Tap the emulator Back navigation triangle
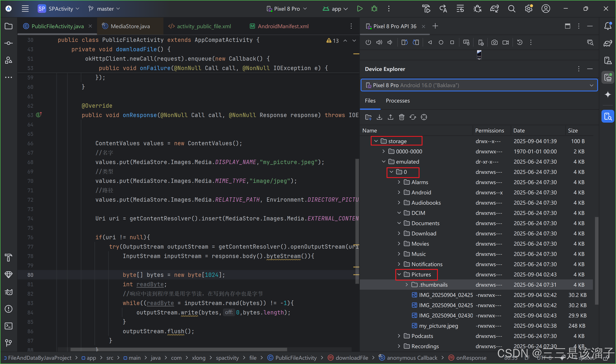 (430, 43)
